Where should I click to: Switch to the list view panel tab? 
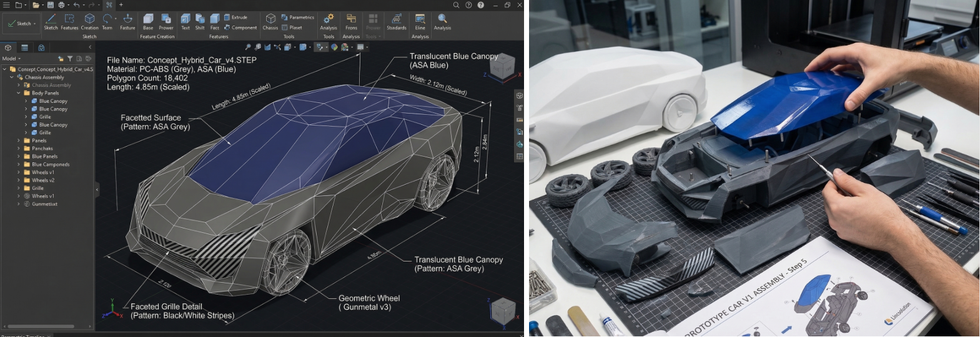click(x=24, y=47)
